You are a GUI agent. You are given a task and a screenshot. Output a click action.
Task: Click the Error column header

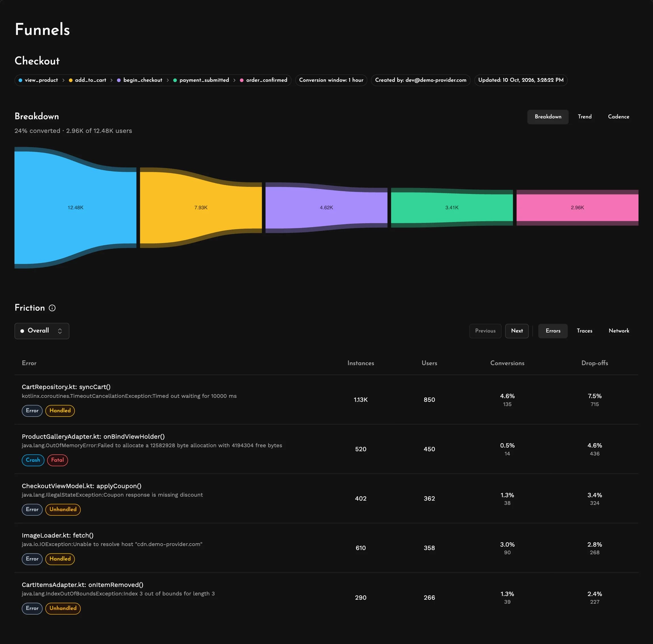coord(29,363)
